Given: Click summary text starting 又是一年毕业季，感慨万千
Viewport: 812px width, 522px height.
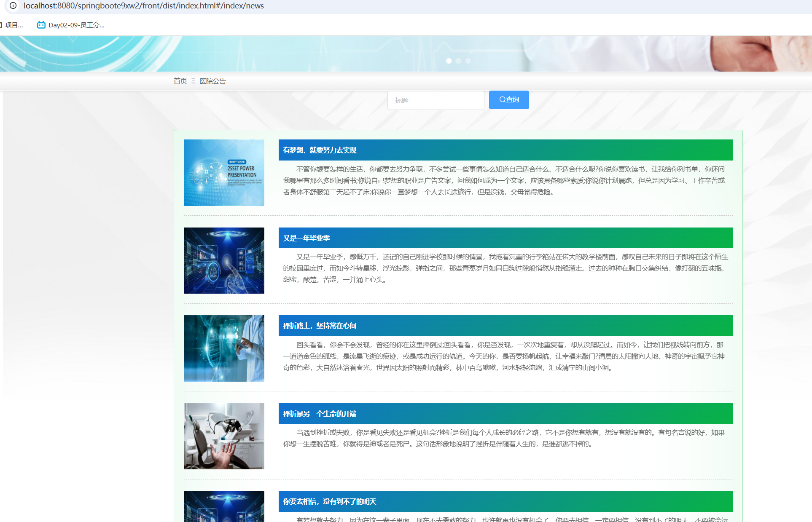Looking at the screenshot, I should 505,268.
